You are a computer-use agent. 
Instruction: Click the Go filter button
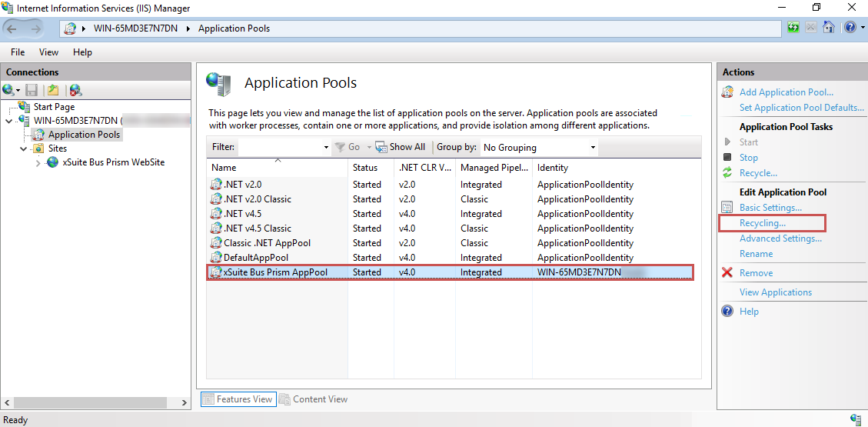pyautogui.click(x=347, y=147)
